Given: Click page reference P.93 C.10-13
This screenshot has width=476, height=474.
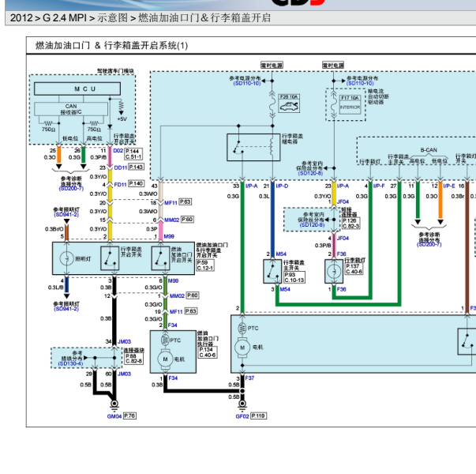Looking at the screenshot, I should [x=294, y=277].
